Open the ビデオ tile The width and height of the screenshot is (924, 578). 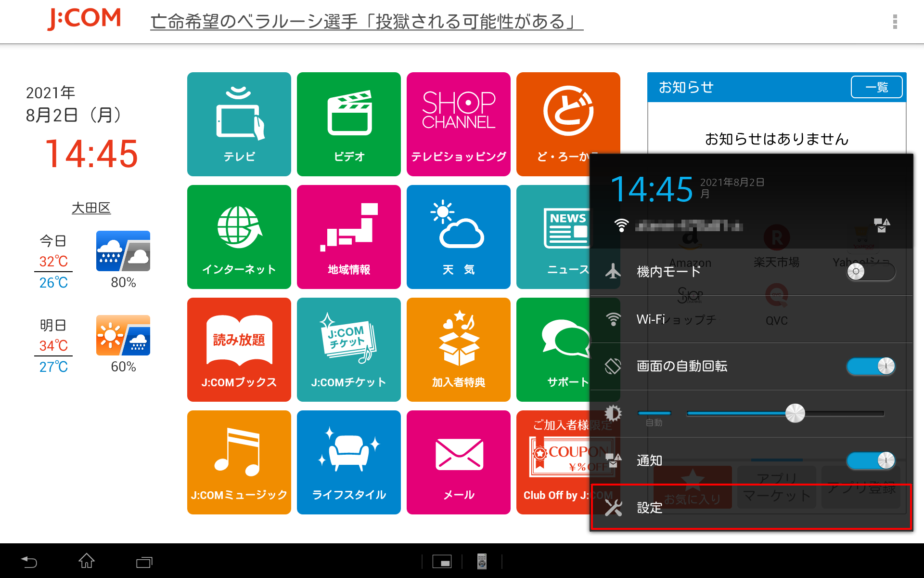pos(349,124)
